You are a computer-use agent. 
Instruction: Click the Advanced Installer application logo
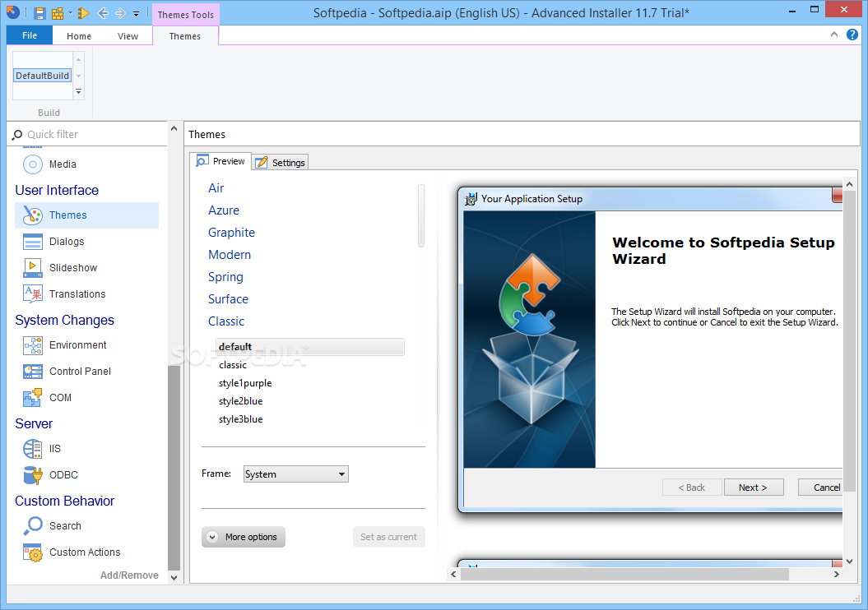pyautogui.click(x=12, y=12)
